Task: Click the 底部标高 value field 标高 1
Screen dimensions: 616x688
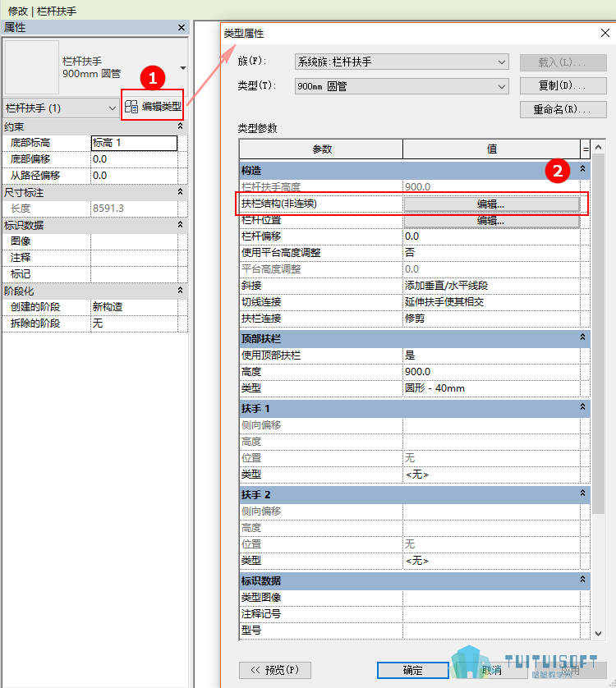Action: 135,143
